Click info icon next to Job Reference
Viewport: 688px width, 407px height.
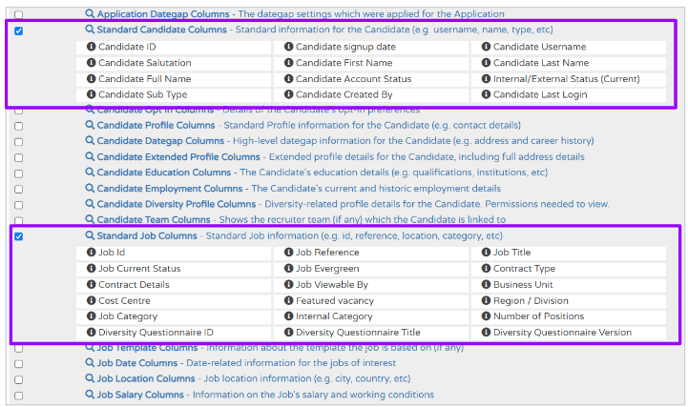pos(288,252)
